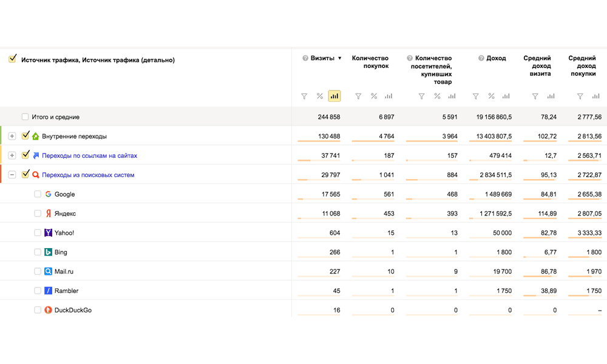Check the Google row checkbox
Screen dimensions: 607x364
coord(38,194)
